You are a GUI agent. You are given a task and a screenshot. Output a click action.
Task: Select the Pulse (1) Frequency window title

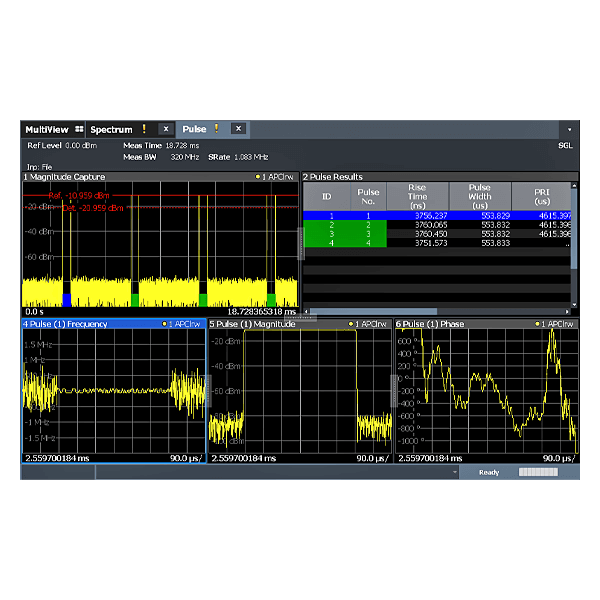65,324
